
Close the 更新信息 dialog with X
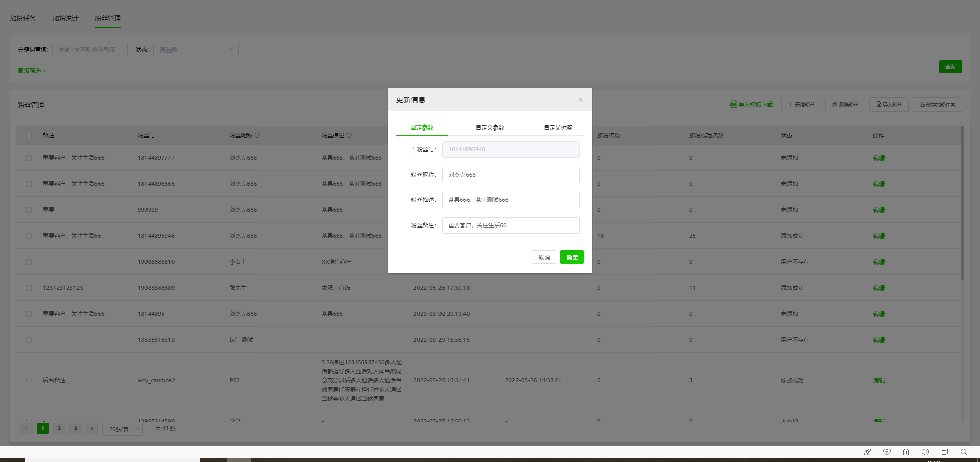(x=580, y=100)
